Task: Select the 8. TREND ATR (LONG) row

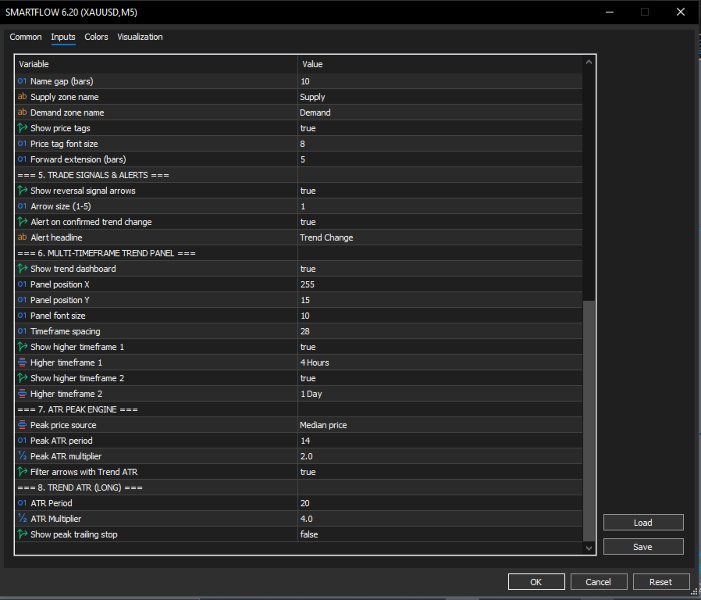Action: point(299,488)
